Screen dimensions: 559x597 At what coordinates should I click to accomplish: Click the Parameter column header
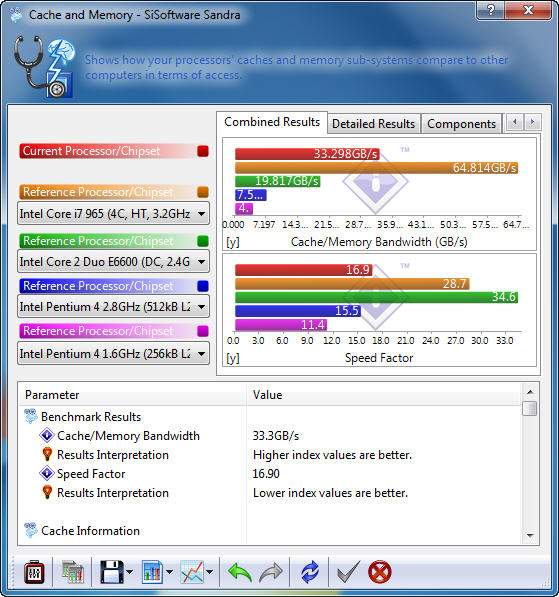pyautogui.click(x=133, y=395)
